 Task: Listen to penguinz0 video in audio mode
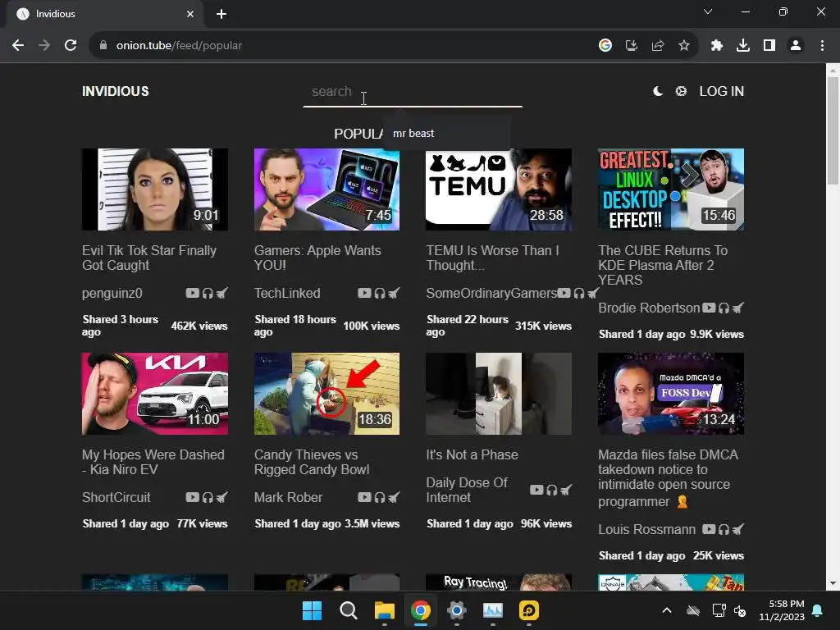click(x=208, y=293)
